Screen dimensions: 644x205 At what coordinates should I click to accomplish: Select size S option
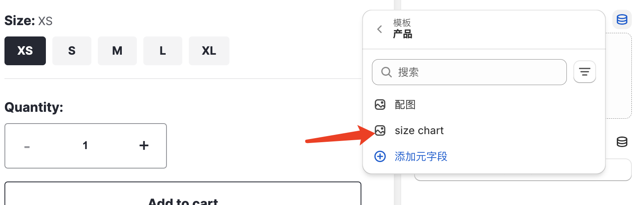coord(72,51)
